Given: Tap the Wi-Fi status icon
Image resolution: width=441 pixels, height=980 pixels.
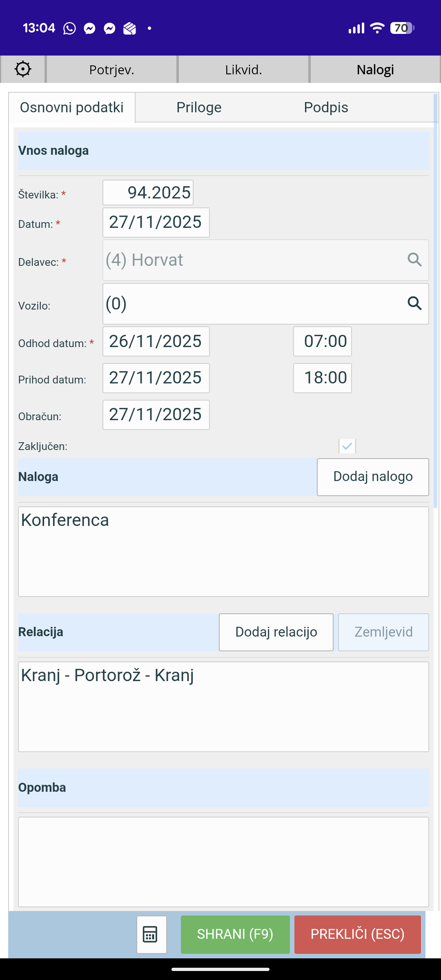Looking at the screenshot, I should tap(377, 28).
